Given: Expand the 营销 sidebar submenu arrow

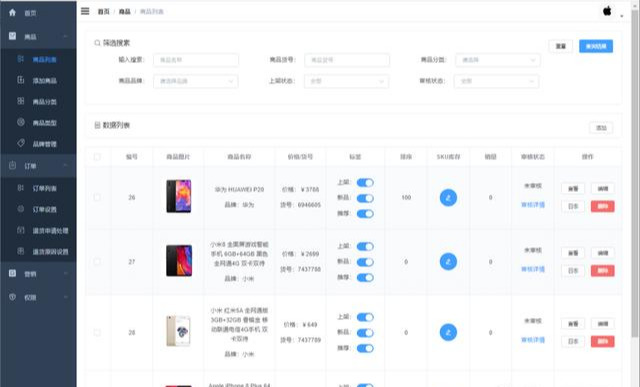Looking at the screenshot, I should [65, 273].
